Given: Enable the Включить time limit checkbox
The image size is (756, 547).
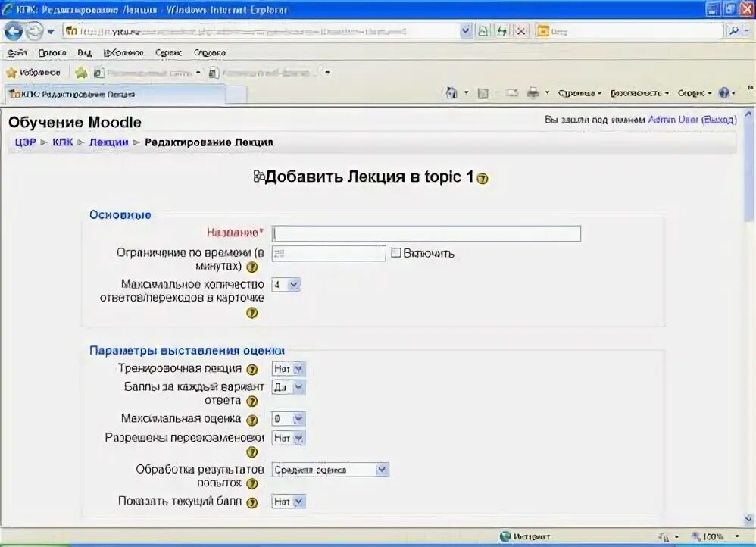Looking at the screenshot, I should [396, 253].
